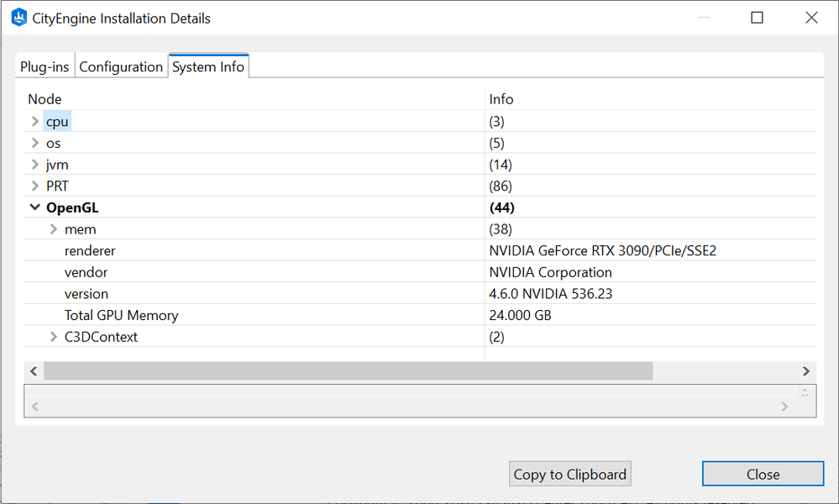Expand the C3DContext subnode
The width and height of the screenshot is (839, 504).
(53, 337)
